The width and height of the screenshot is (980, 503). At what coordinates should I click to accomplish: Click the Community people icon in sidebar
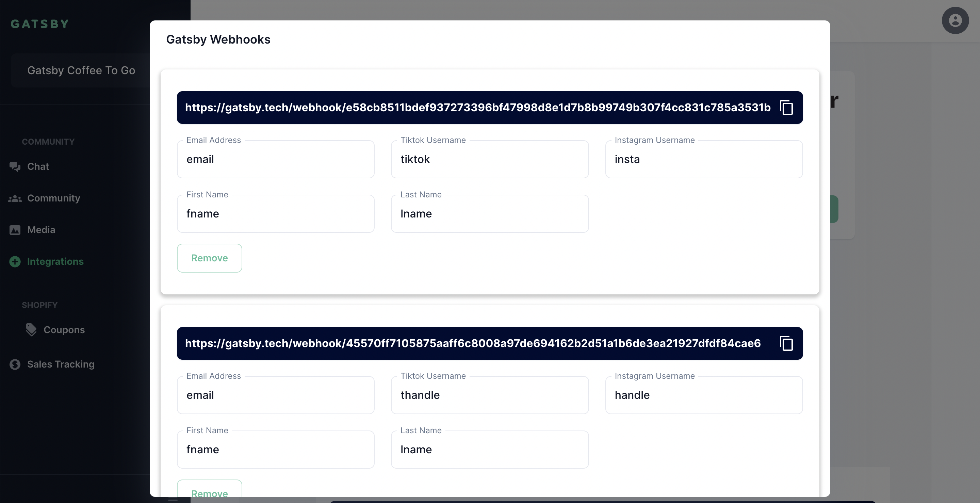click(x=15, y=198)
